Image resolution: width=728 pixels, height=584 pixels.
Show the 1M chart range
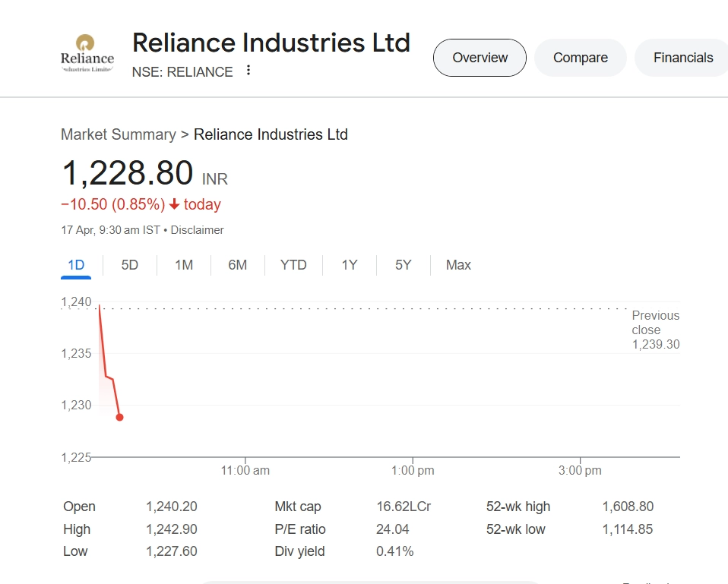(184, 265)
